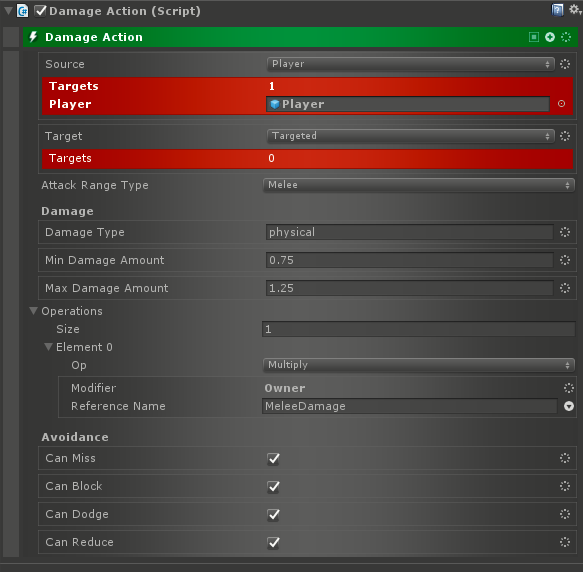This screenshot has height=572, width=583.
Task: Click the C# script icon in header
Action: 22,11
